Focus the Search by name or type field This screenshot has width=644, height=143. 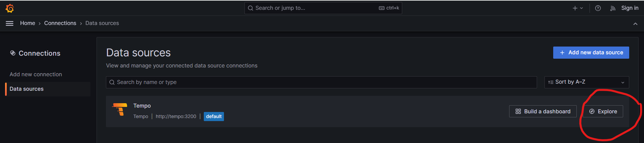(x=321, y=82)
